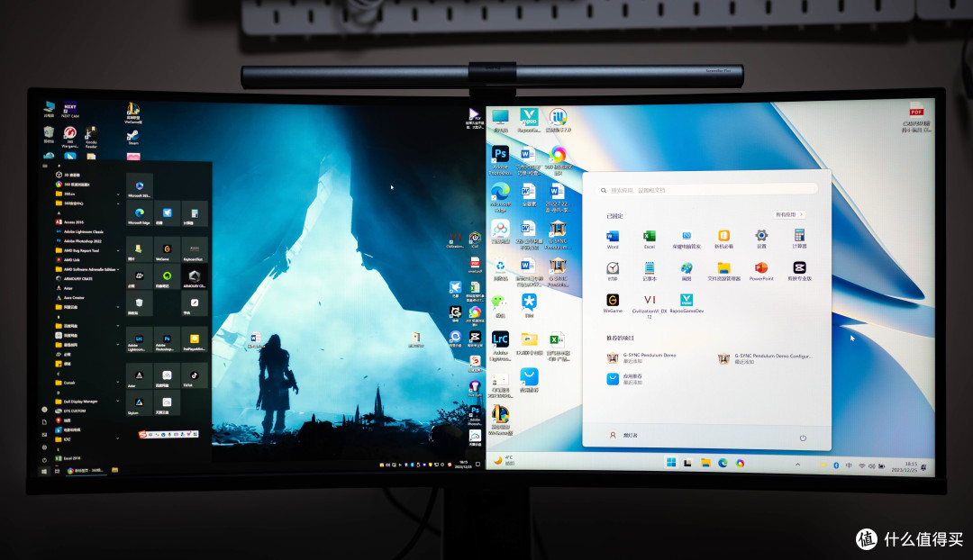Open recommended G-SYNC Pendulum Demo Configur... item
This screenshot has height=560, width=973.
pyautogui.click(x=766, y=358)
